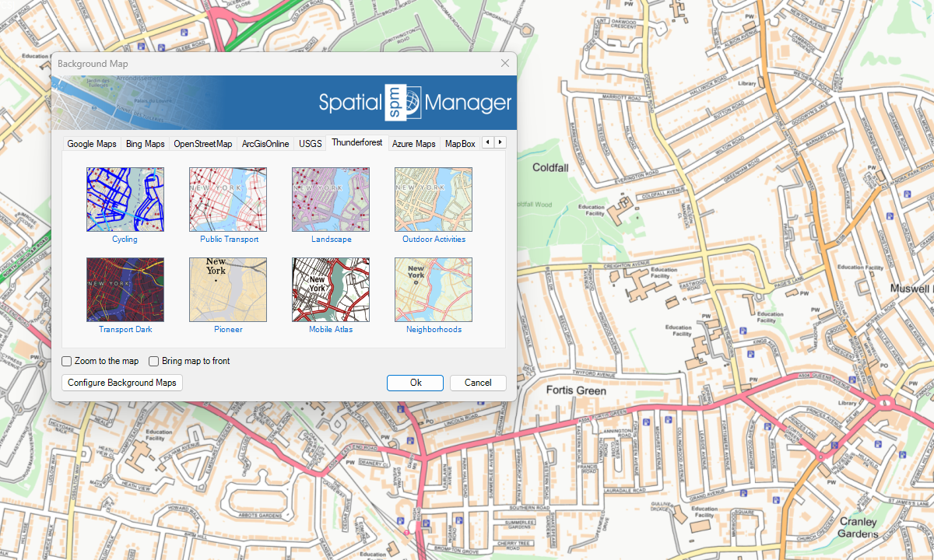The height and width of the screenshot is (560, 934).
Task: Click the Coldfall label on the map
Action: 551,167
